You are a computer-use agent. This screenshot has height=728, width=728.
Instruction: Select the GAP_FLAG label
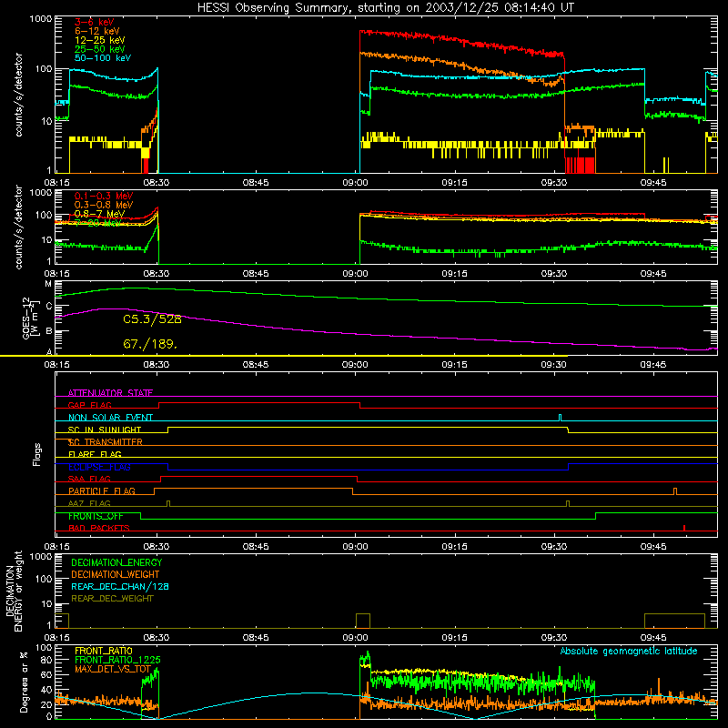(89, 405)
